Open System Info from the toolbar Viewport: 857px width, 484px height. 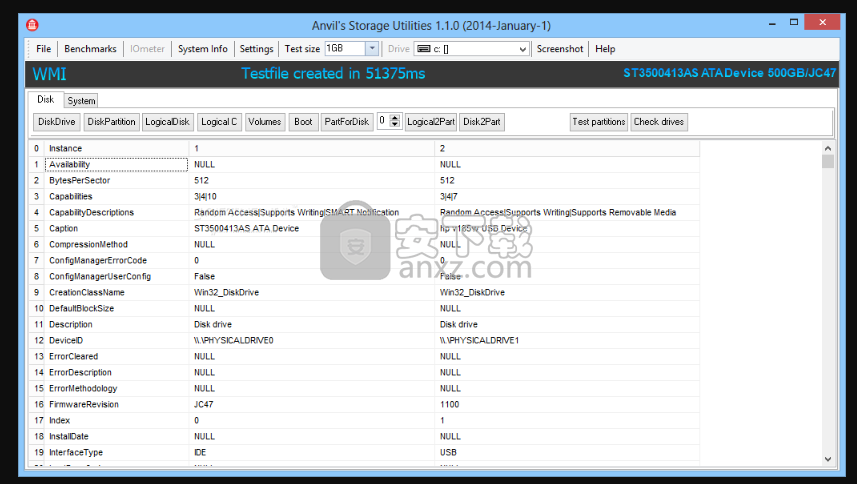202,49
